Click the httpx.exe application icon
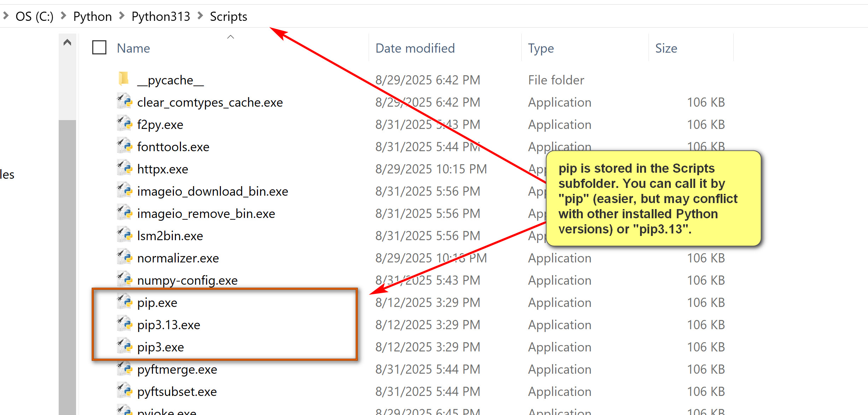Image resolution: width=868 pixels, height=415 pixels. [x=124, y=168]
